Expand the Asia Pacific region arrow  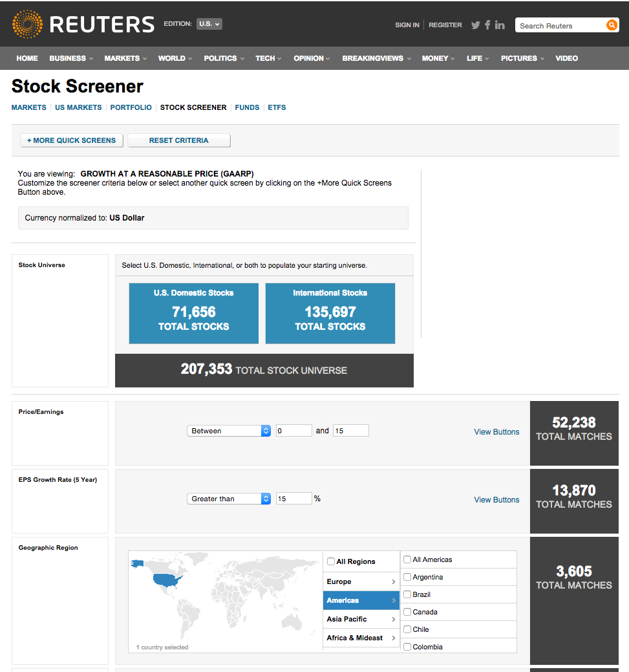[393, 619]
